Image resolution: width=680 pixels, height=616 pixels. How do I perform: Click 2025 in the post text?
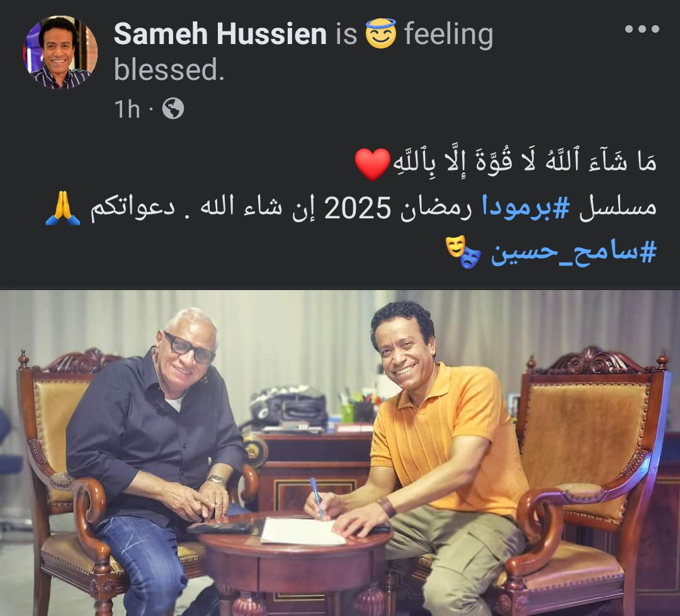tap(358, 208)
